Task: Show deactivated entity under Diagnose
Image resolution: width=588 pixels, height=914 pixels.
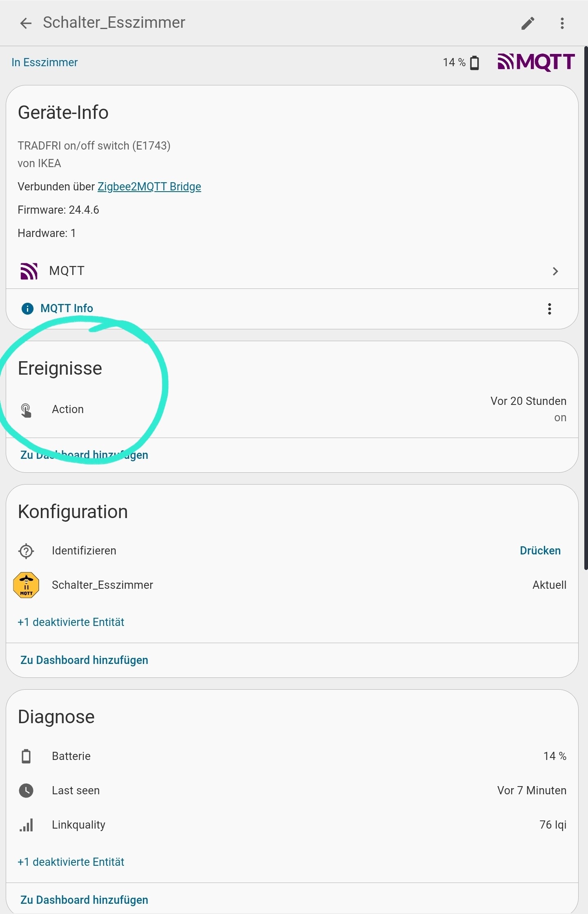Action: [x=71, y=862]
